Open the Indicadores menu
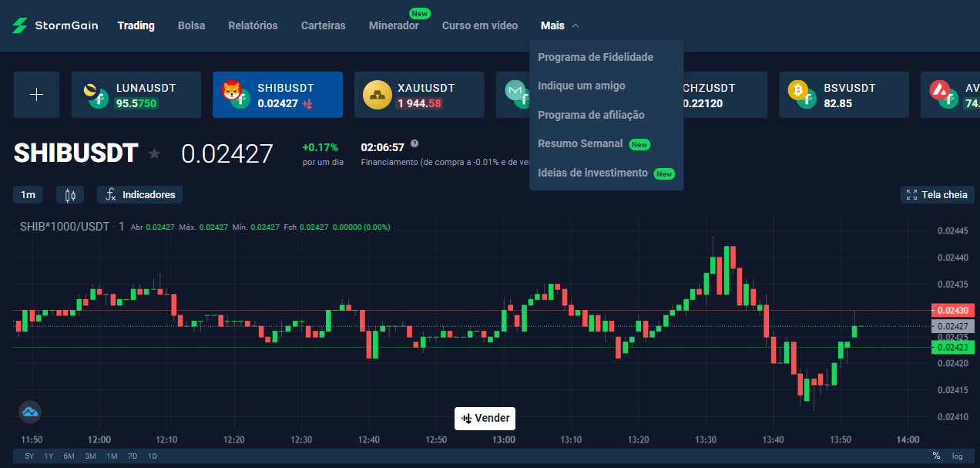 click(139, 195)
